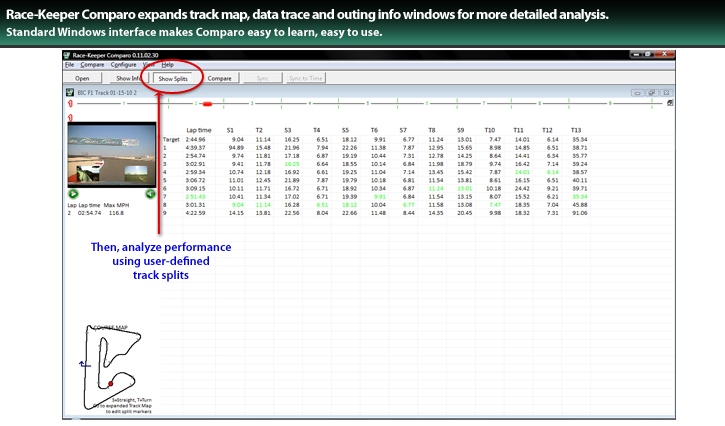The width and height of the screenshot is (725, 426).
Task: Click the red lap icon above video
Action: (x=70, y=118)
